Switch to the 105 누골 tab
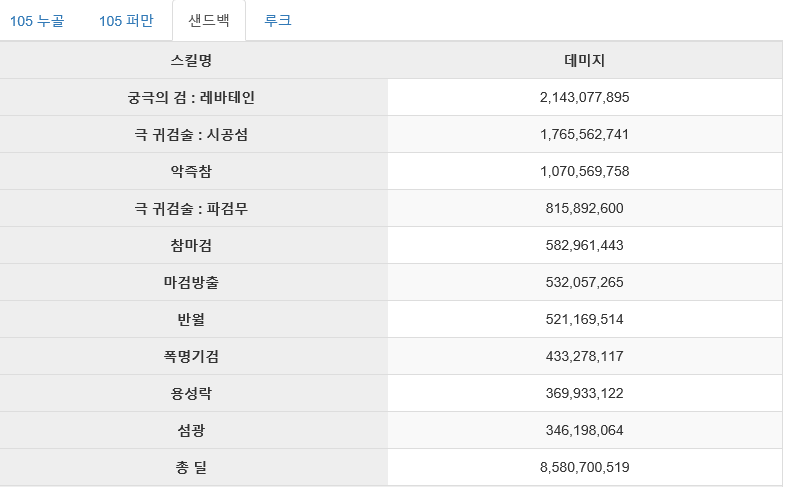The image size is (785, 487). 37,21
